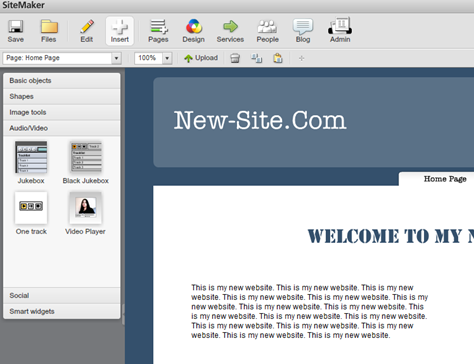Open the Admin toolbar icon
474x364 pixels.
340,26
